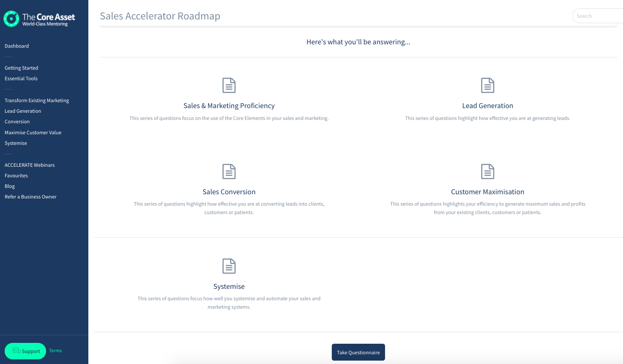Click The Core Asset logo
This screenshot has height=364, width=623.
click(39, 19)
